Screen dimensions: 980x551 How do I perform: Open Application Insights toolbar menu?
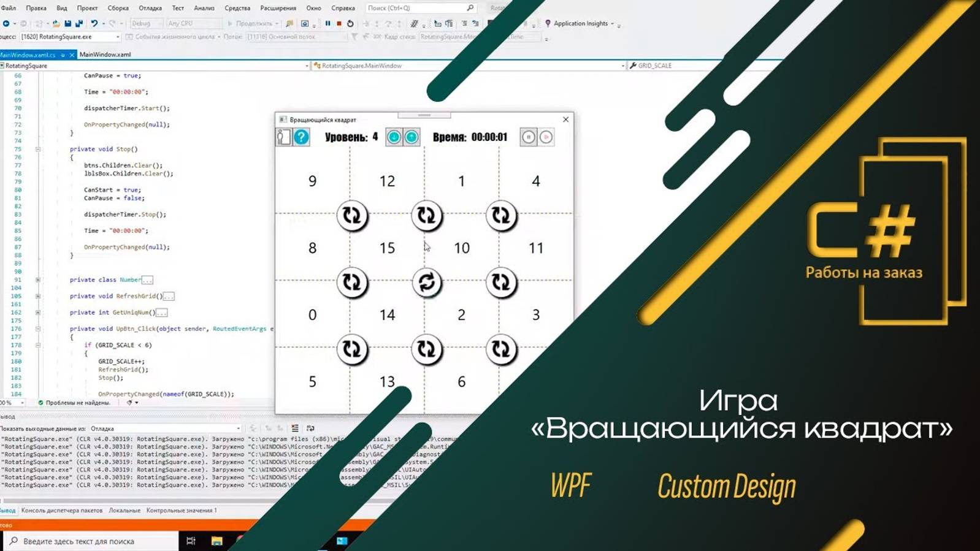(x=580, y=23)
